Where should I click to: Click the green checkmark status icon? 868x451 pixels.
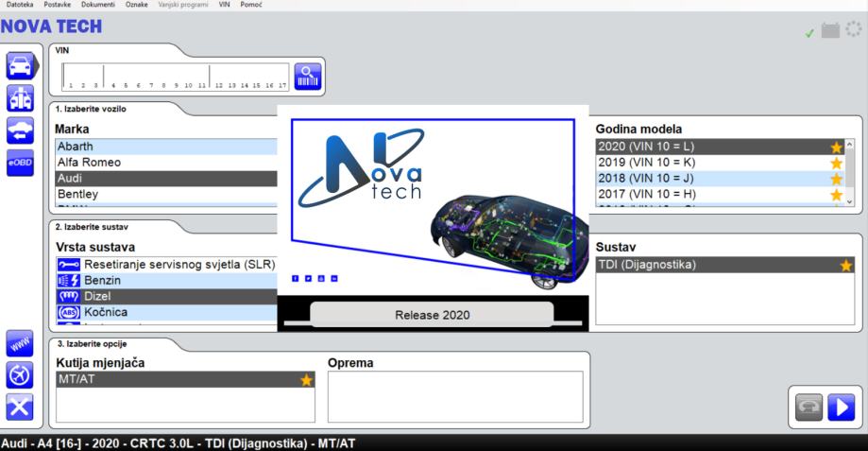pos(809,33)
